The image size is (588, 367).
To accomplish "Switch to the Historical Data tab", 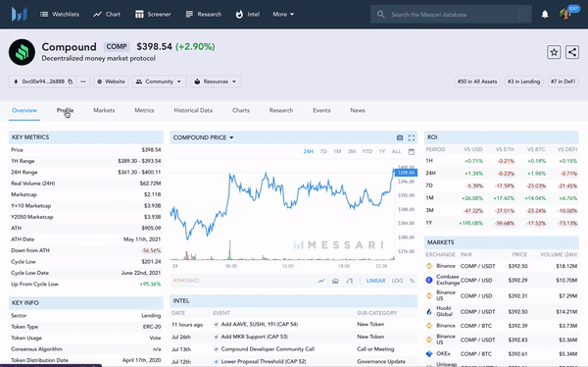I will [x=193, y=111].
